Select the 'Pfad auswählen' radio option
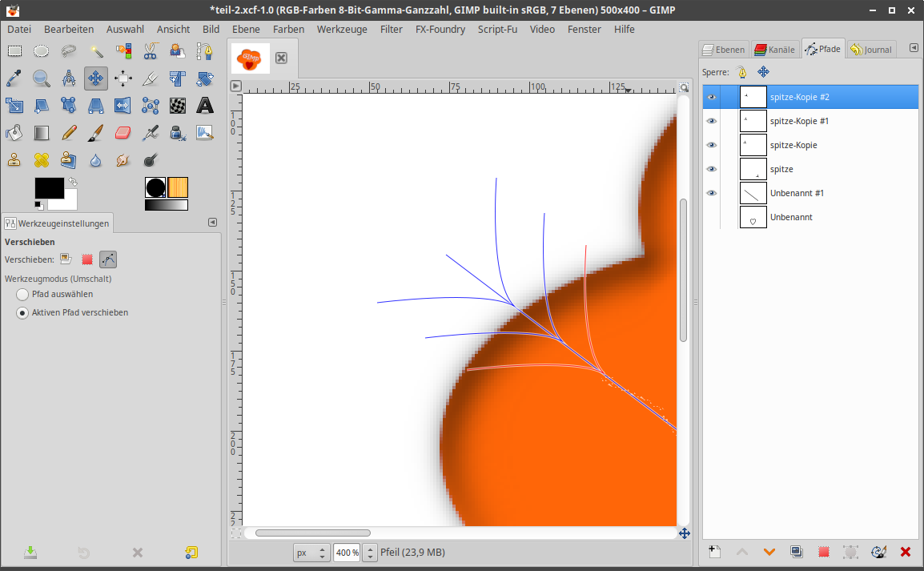 (22, 295)
